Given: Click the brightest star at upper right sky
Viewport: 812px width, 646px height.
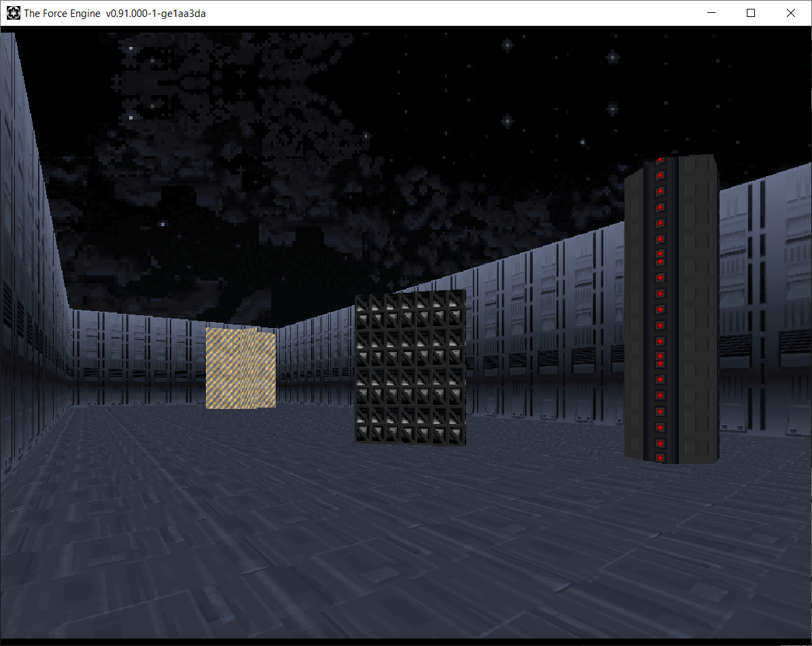Looking at the screenshot, I should pyautogui.click(x=613, y=57).
